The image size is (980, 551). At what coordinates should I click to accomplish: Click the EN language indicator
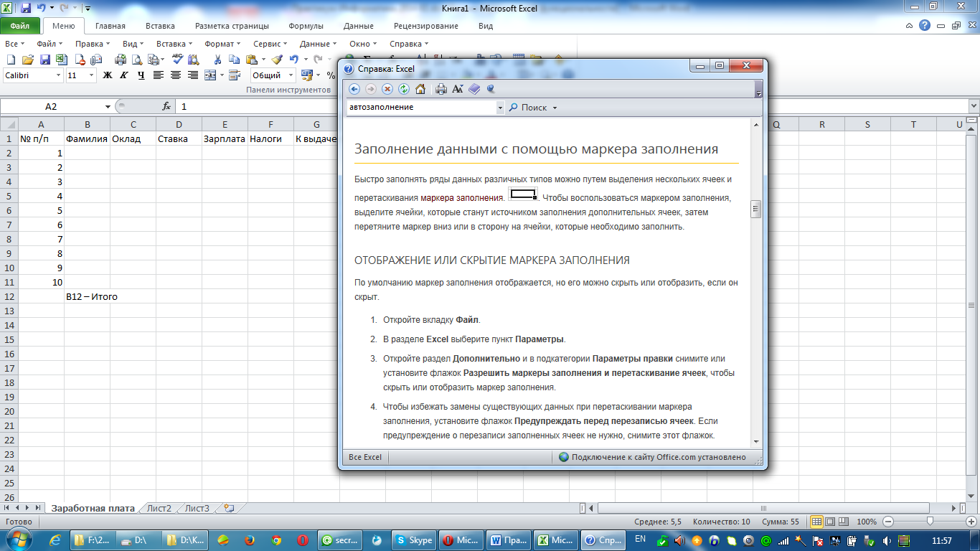pyautogui.click(x=640, y=539)
